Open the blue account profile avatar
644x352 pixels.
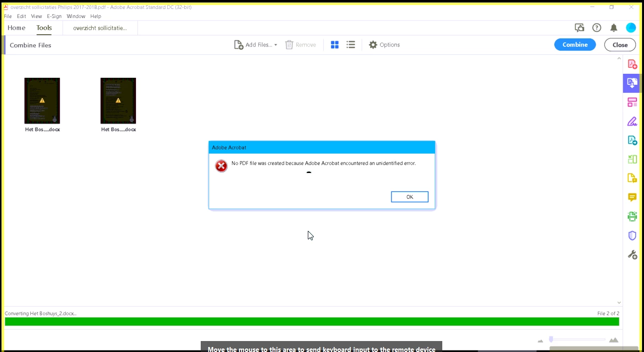pyautogui.click(x=631, y=28)
